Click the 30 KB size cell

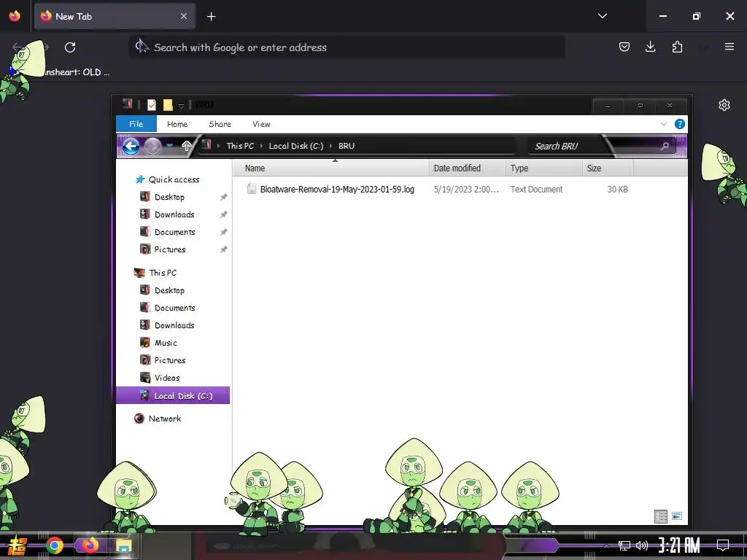tap(617, 189)
